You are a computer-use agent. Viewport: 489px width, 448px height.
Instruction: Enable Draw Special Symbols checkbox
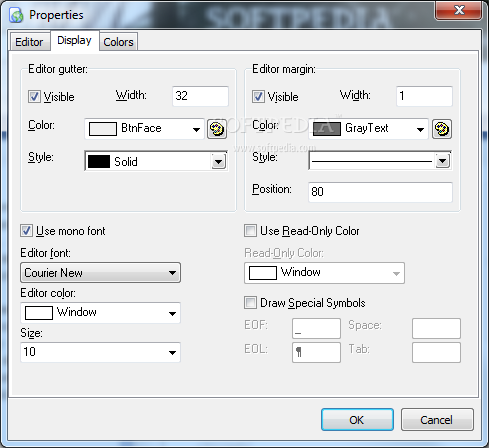pos(250,303)
